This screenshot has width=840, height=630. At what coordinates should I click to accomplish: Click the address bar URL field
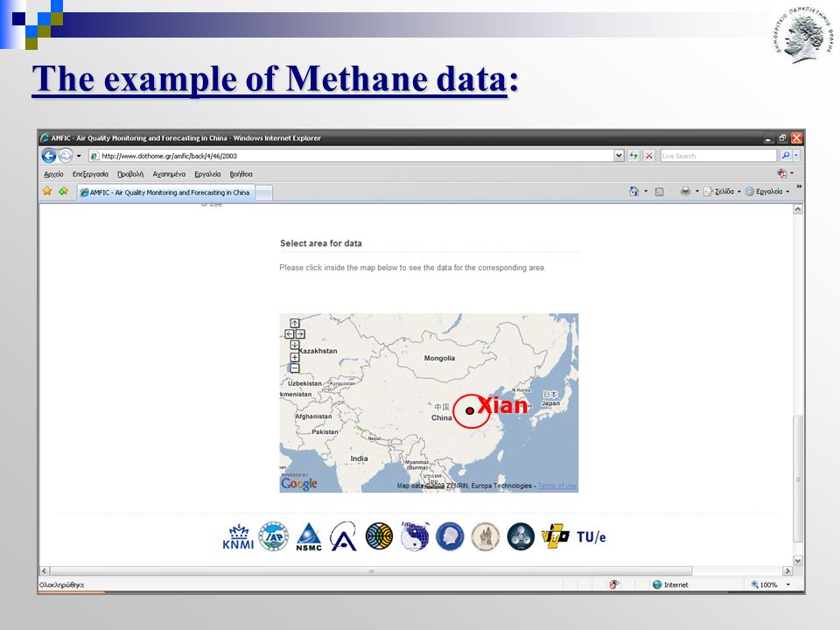pos(351,156)
